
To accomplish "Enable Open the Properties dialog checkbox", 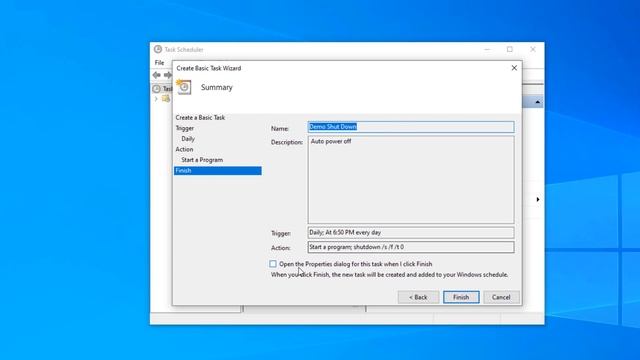I will [273, 264].
